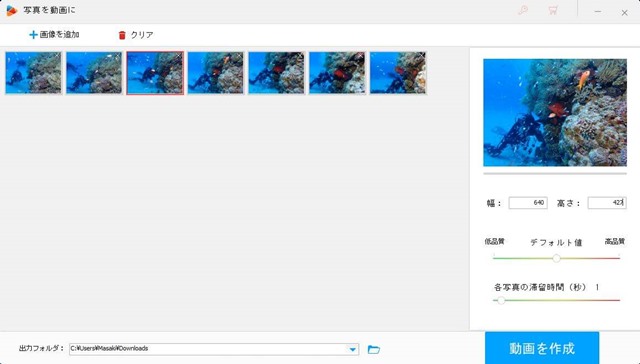Remove the last thumbnail with its X
Image resolution: width=640 pixels, height=364 pixels.
coord(422,55)
